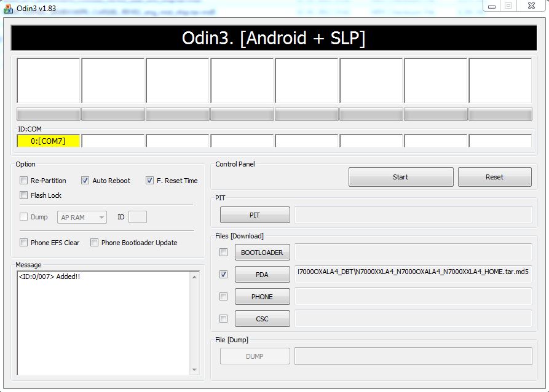Open the PIT file browser button
Image resolution: width=549 pixels, height=392 pixels.
(255, 215)
